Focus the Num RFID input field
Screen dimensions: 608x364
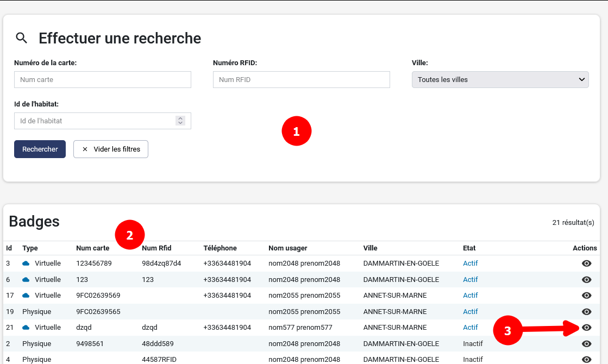coord(301,80)
